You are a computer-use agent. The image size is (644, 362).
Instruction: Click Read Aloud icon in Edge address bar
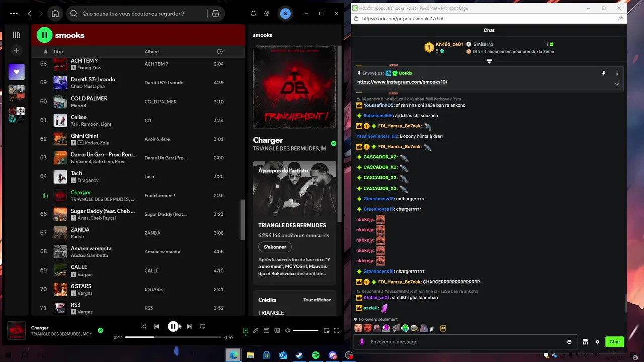pyautogui.click(x=621, y=19)
